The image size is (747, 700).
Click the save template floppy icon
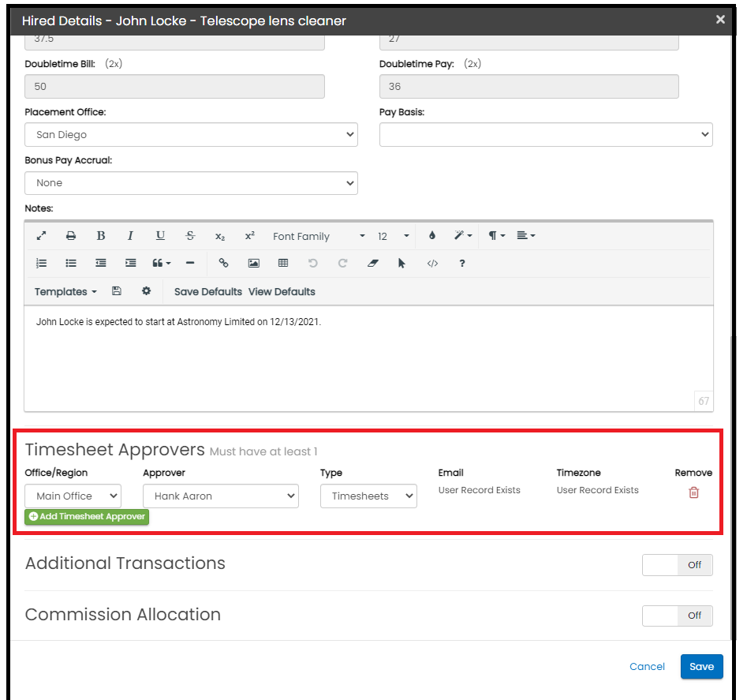click(x=116, y=291)
